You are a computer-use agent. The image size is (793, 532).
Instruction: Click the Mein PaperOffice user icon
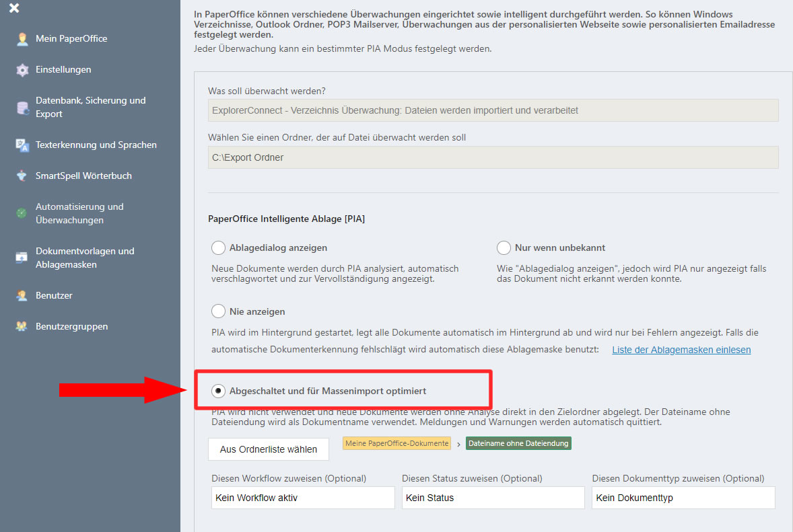point(22,39)
